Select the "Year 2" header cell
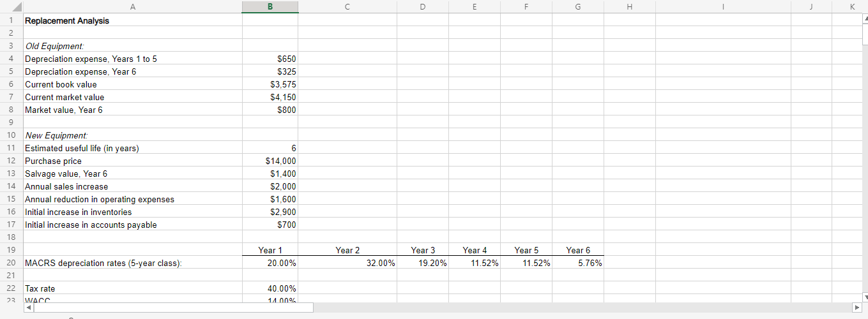Screen dimensions: 868x319 click(x=347, y=250)
